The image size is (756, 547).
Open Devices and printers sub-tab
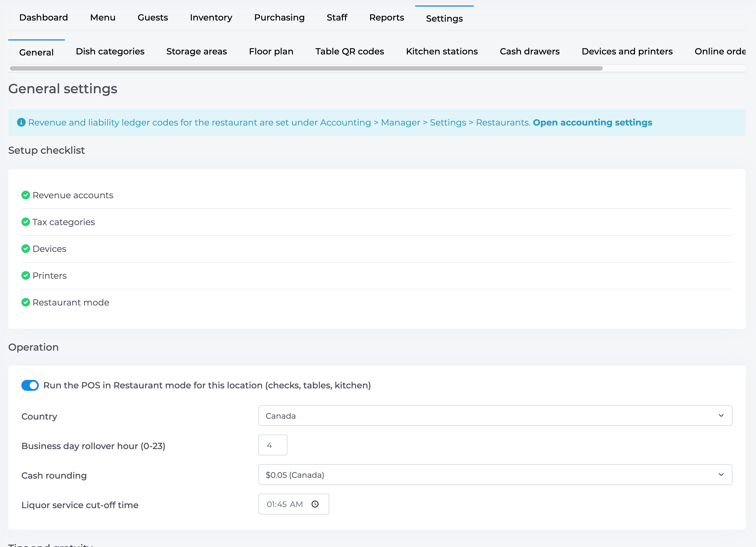click(x=627, y=52)
